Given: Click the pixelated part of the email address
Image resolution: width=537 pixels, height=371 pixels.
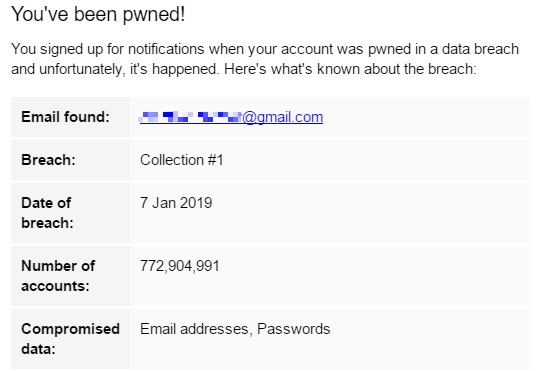Looking at the screenshot, I should tap(190, 117).
